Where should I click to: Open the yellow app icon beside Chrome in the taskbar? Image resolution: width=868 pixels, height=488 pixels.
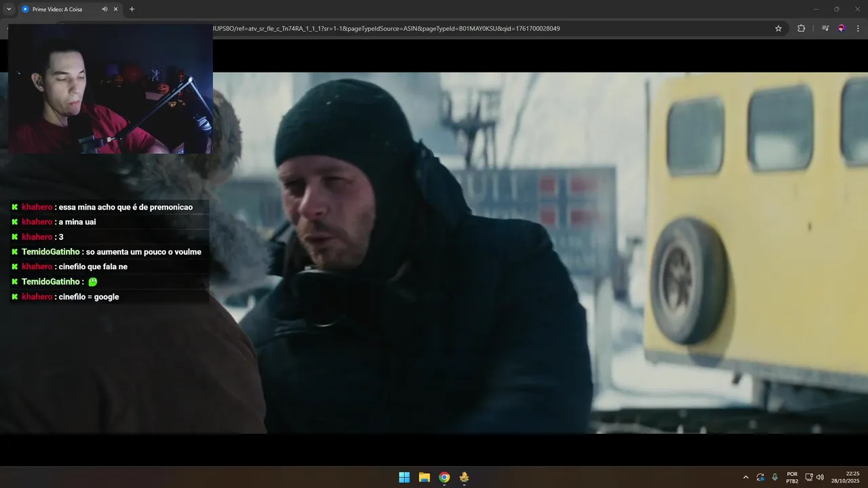pyautogui.click(x=464, y=477)
